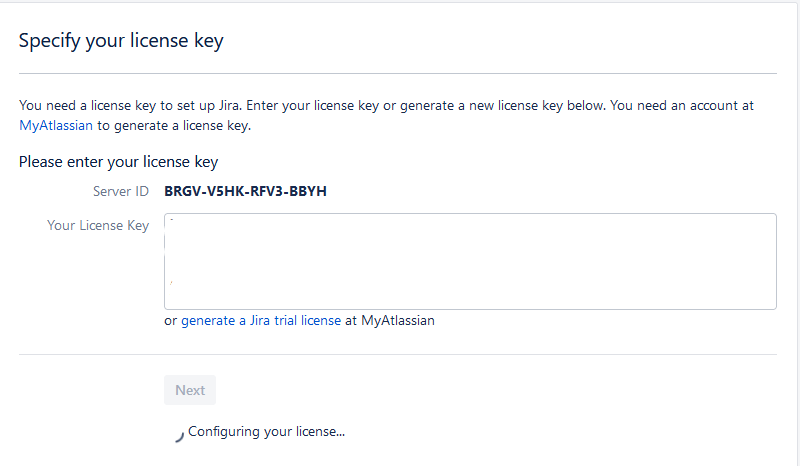Click plain MyAtlassian text after the trial license link
800x466 pixels.
tap(397, 321)
